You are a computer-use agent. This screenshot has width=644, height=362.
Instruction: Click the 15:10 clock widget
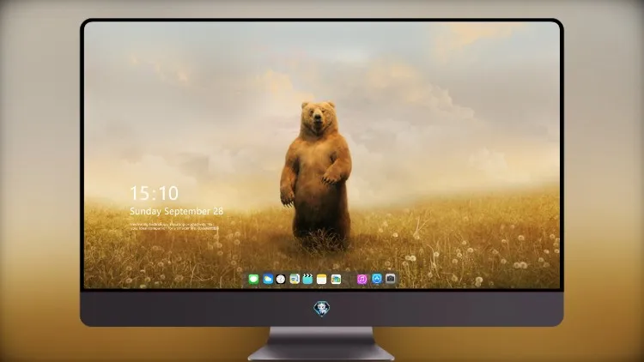pos(155,193)
